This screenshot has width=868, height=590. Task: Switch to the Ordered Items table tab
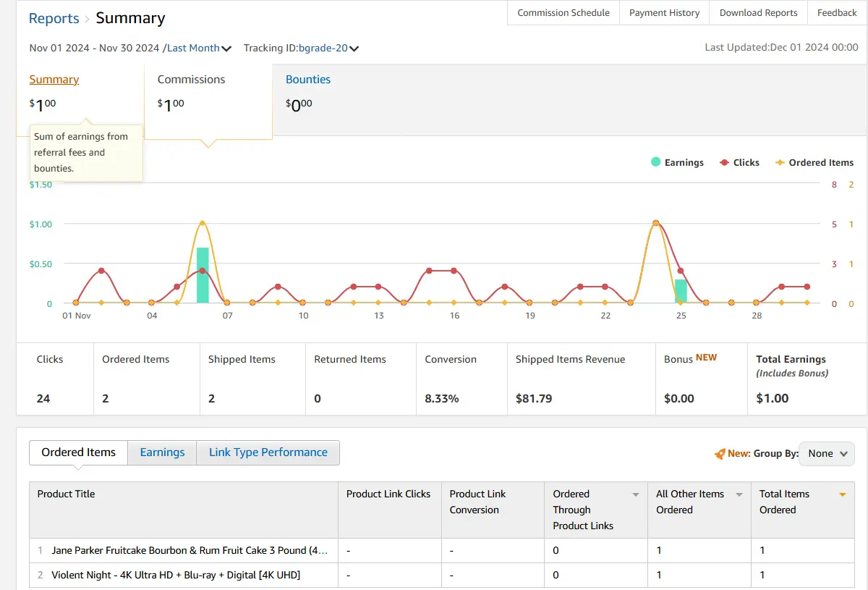(78, 452)
